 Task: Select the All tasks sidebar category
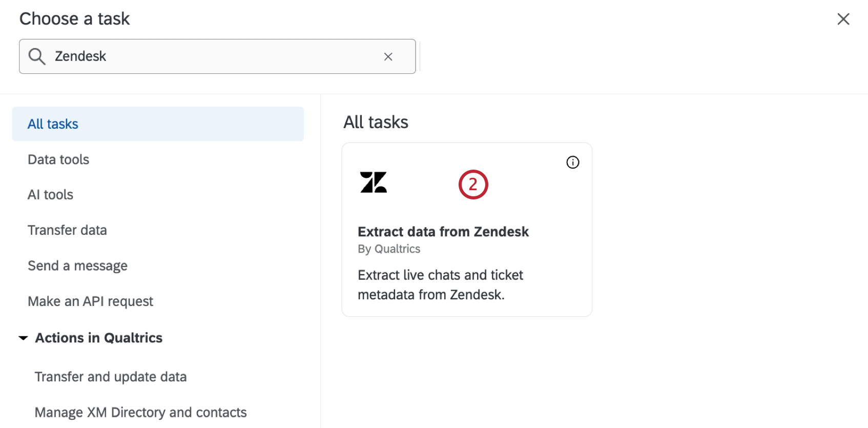tap(52, 124)
